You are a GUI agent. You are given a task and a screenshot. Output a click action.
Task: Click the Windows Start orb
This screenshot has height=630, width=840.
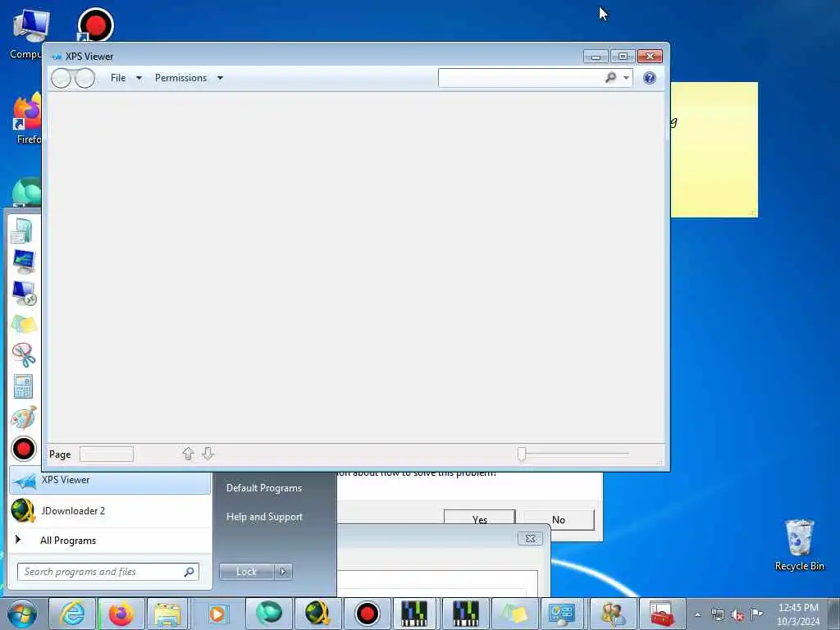click(22, 614)
